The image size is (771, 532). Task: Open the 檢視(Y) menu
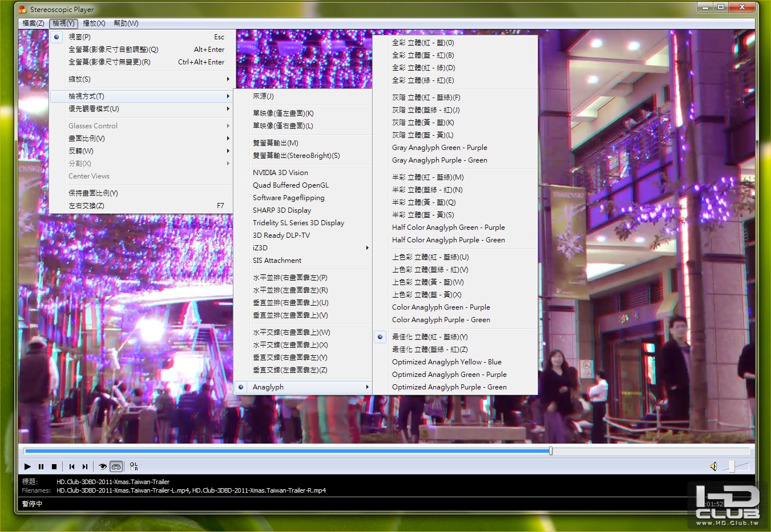click(x=63, y=23)
